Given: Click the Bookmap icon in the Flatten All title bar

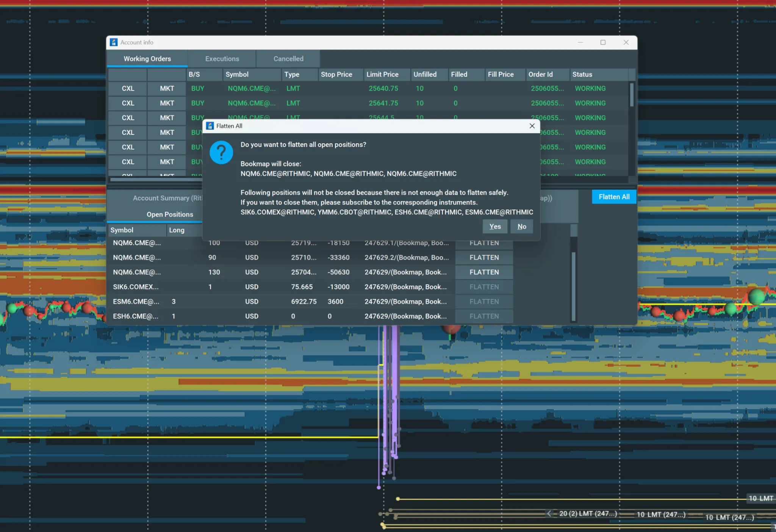Looking at the screenshot, I should pos(210,126).
